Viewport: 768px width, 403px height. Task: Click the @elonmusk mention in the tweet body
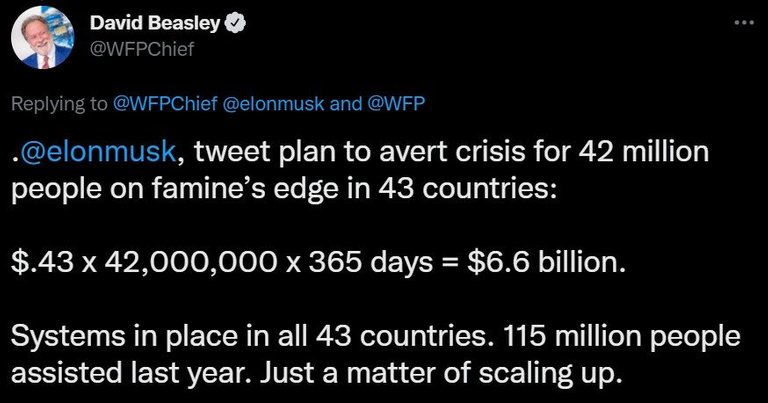click(x=96, y=152)
